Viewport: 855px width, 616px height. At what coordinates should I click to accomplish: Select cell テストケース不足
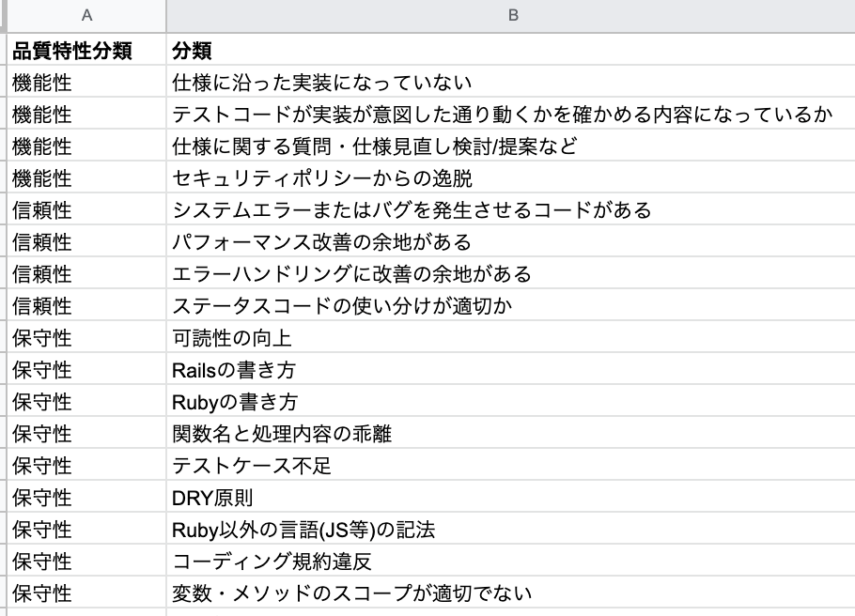[511, 465]
